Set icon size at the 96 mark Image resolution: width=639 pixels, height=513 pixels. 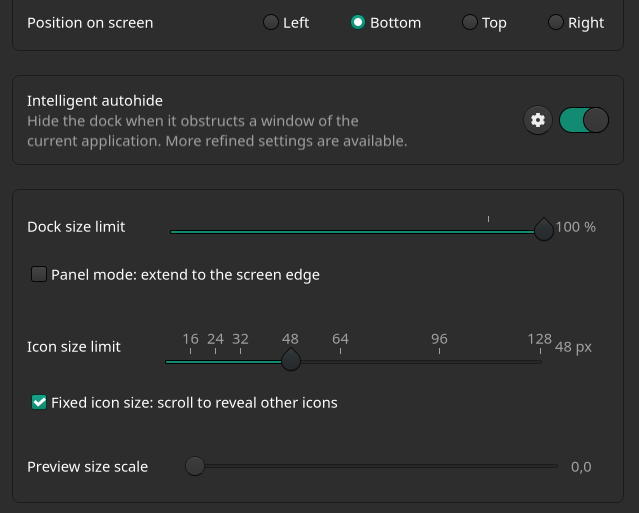[439, 360]
